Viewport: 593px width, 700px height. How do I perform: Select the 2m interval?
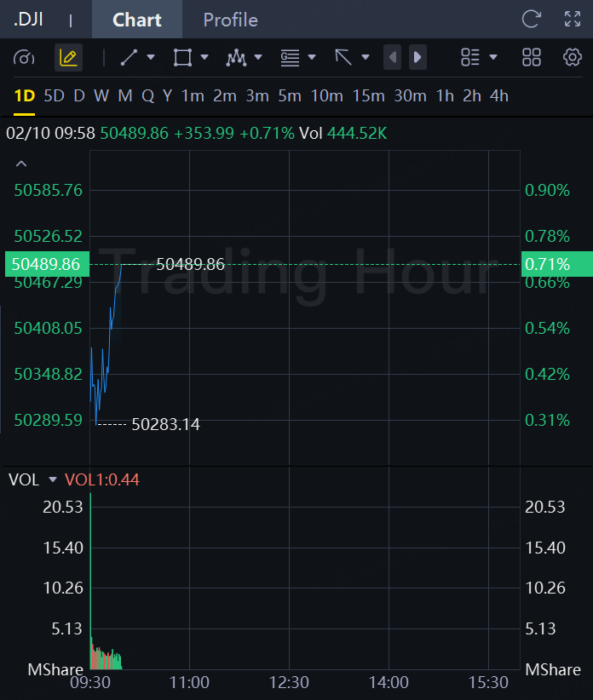coord(225,96)
